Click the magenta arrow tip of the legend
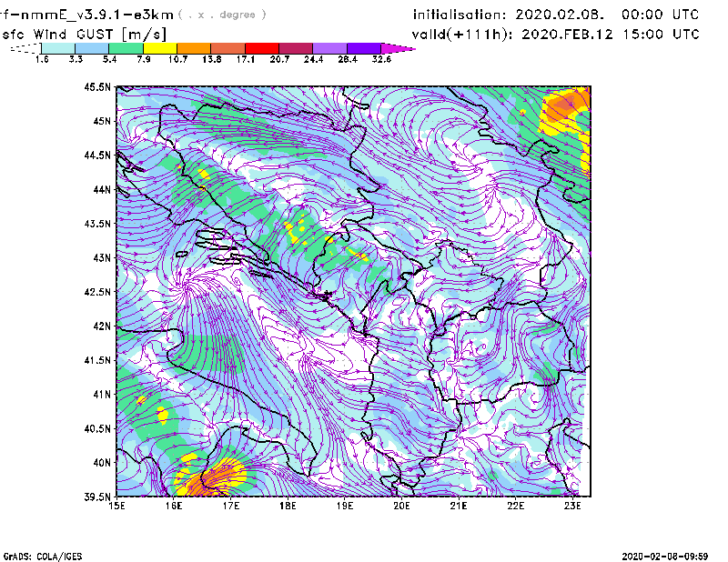Viewport: 728px width, 562px height. coord(398,48)
